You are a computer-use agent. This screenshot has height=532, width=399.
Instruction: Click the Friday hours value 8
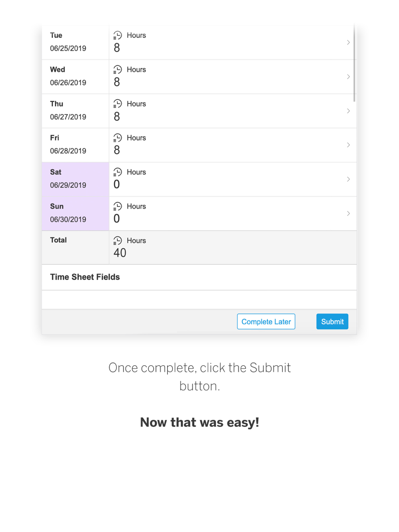117,150
